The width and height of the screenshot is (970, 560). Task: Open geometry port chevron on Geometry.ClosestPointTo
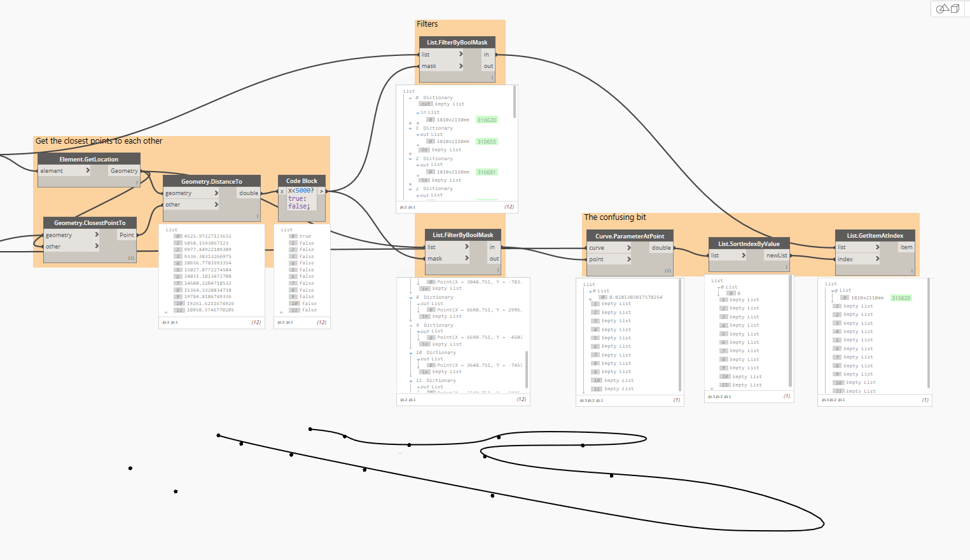coord(97,235)
